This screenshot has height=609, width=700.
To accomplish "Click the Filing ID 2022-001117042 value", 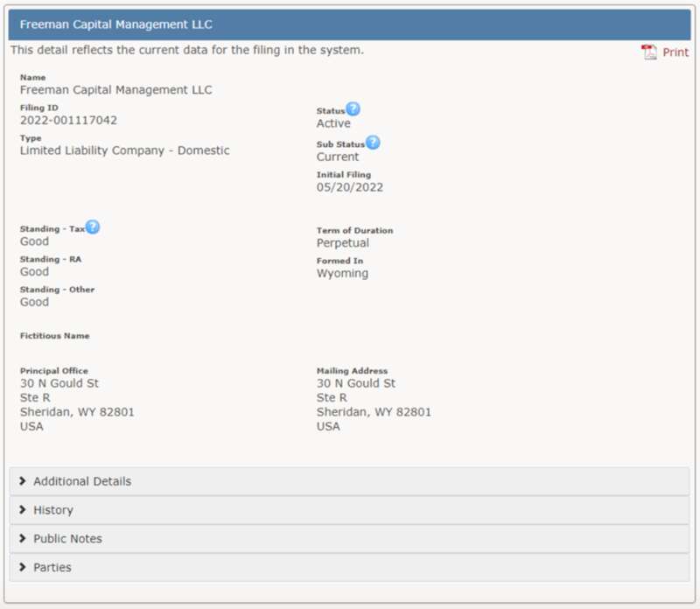I will [x=69, y=120].
